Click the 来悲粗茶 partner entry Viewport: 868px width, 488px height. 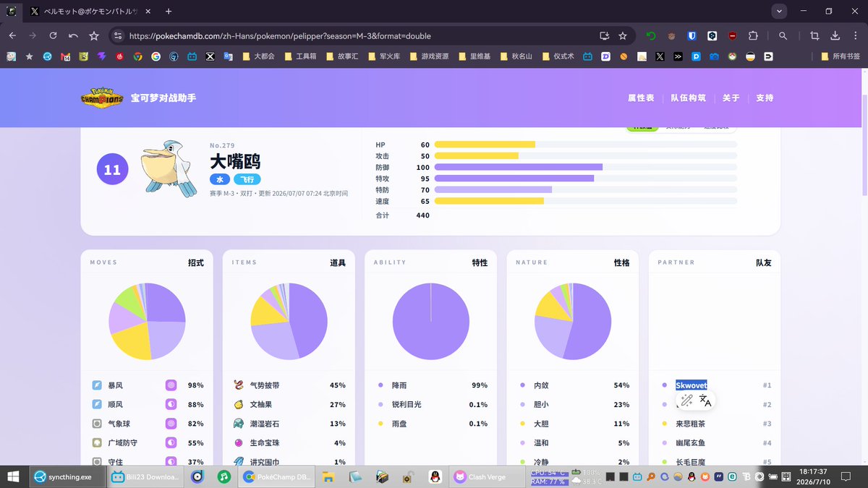(x=690, y=424)
